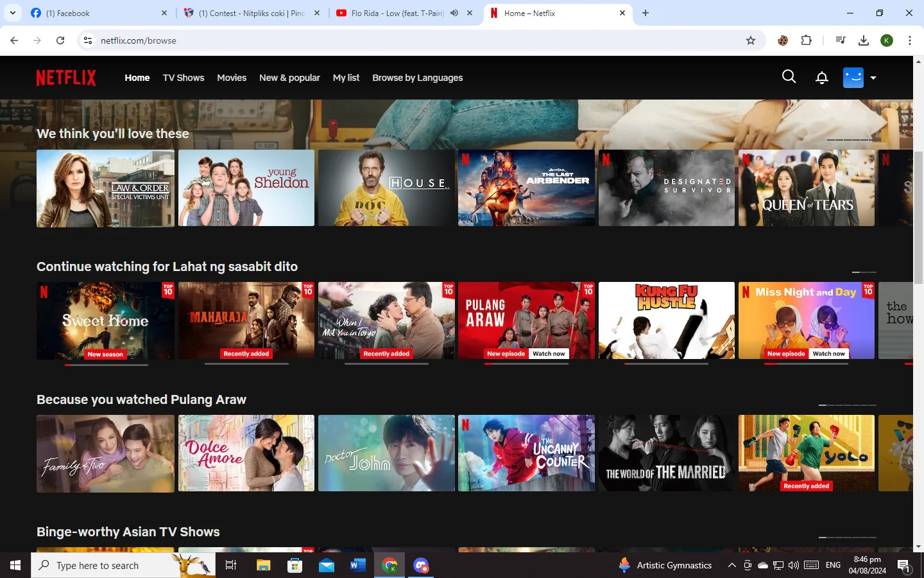Click the Because you watched Pulang Araw heading
The width and height of the screenshot is (924, 578).
(141, 399)
